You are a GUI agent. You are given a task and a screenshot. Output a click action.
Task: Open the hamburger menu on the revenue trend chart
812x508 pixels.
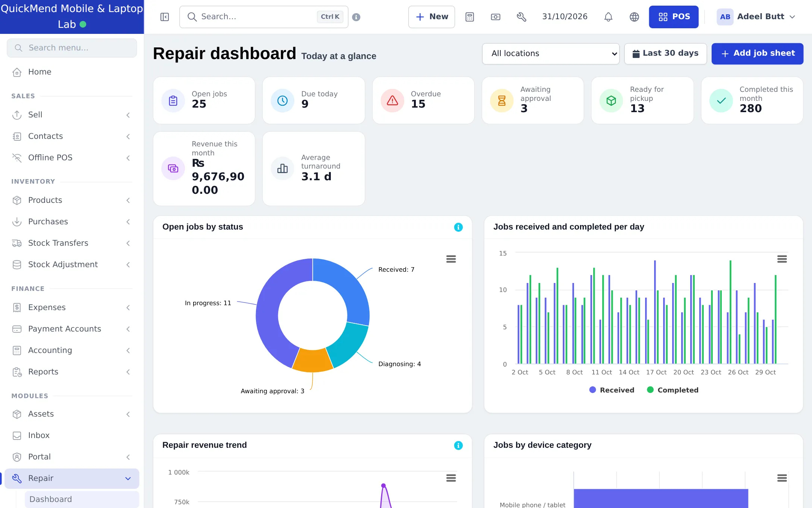[451, 478]
